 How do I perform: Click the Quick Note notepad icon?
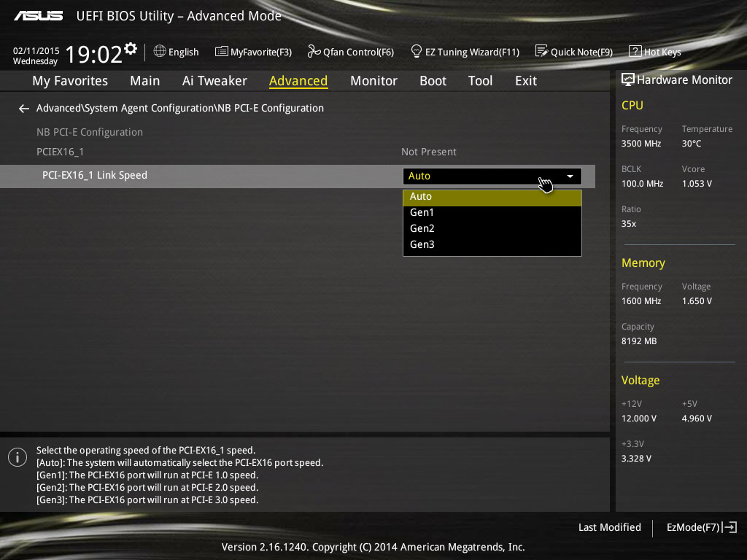click(542, 51)
